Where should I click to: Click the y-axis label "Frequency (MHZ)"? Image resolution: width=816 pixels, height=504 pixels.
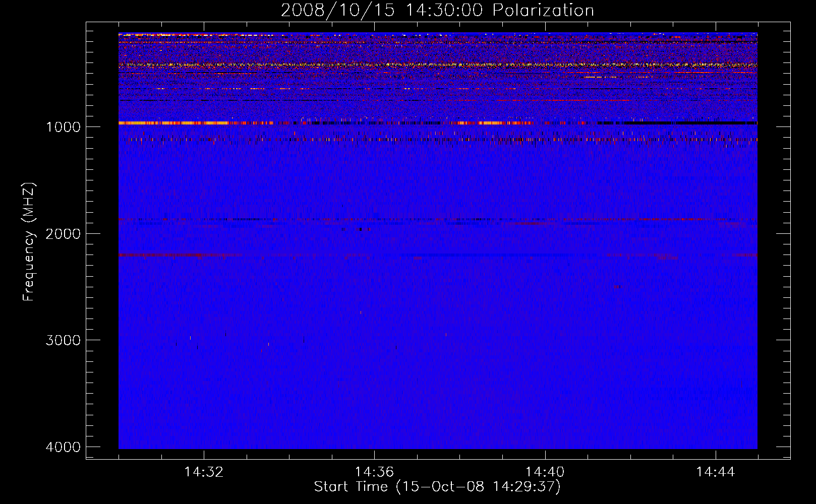click(29, 242)
